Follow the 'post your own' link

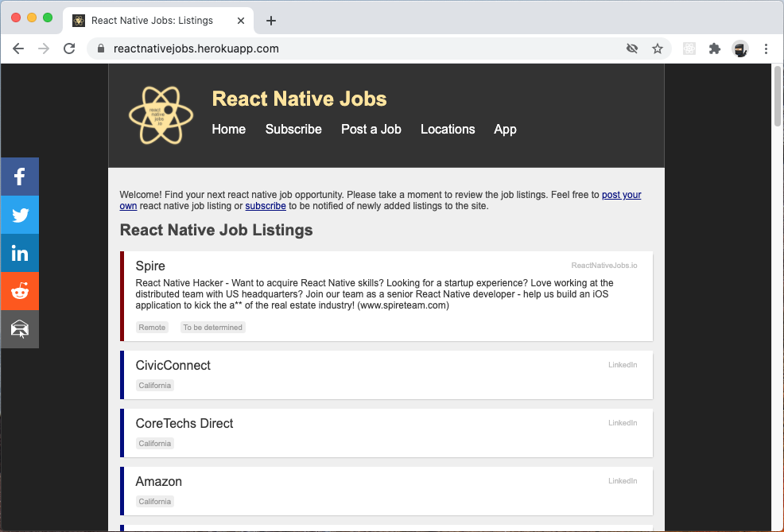pos(622,195)
